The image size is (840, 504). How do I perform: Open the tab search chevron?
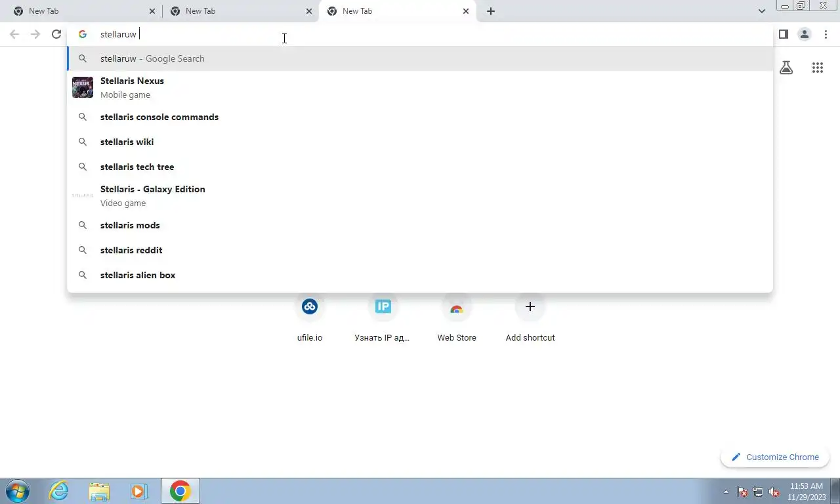pyautogui.click(x=761, y=11)
